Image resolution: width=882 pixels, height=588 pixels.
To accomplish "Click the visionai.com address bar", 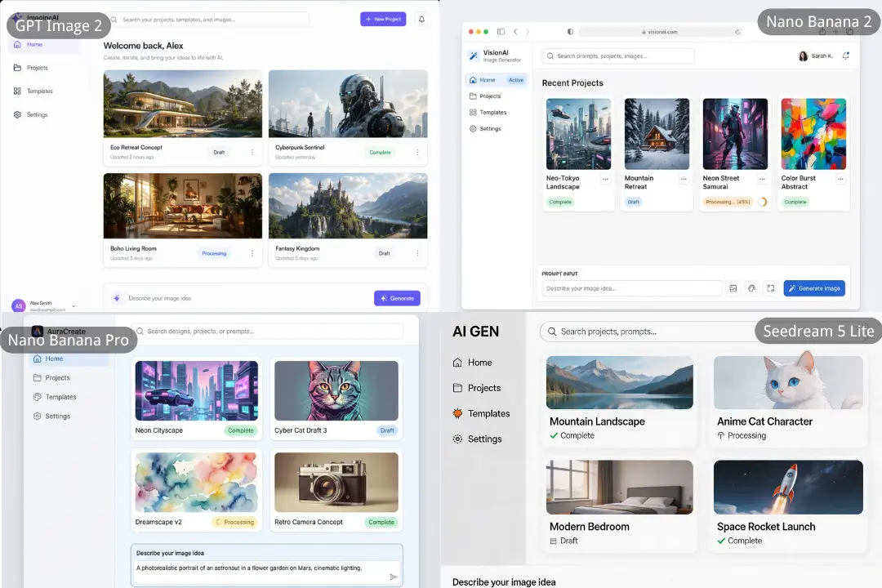I will (661, 32).
